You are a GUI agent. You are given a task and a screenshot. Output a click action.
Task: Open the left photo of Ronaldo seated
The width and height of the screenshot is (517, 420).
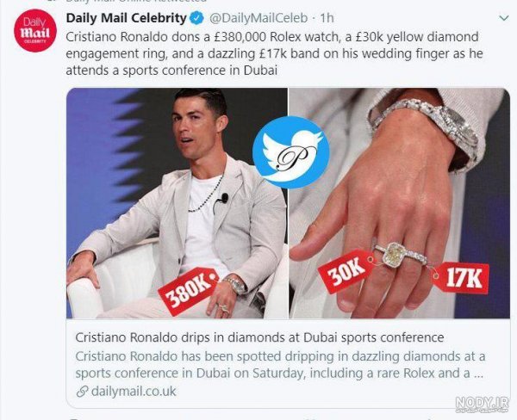coord(177,203)
